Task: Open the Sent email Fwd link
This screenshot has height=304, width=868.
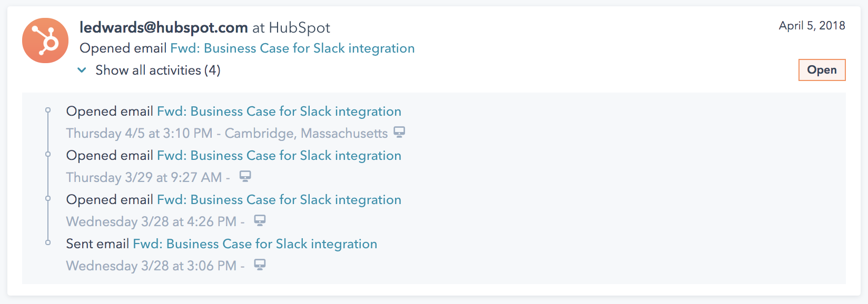Action: [255, 244]
